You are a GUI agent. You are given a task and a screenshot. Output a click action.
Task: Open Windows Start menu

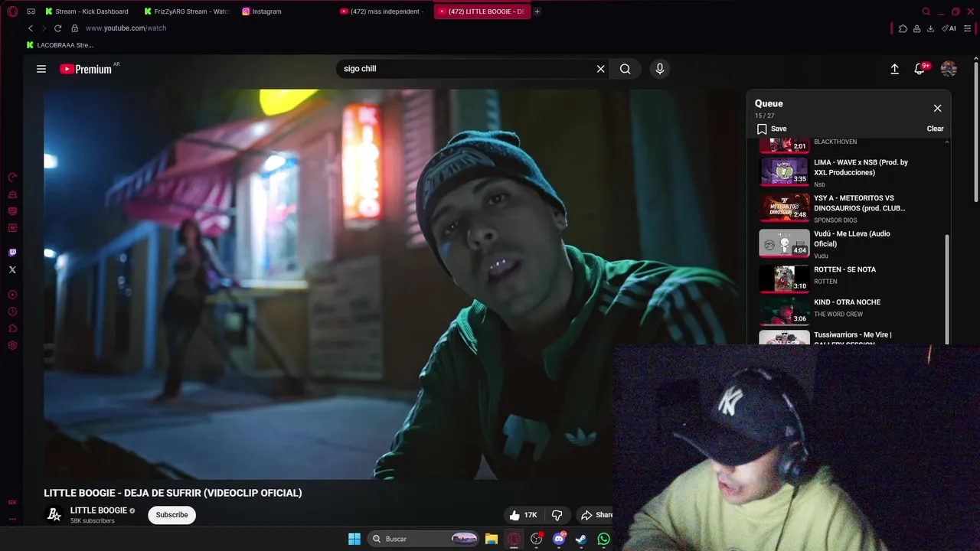354,539
